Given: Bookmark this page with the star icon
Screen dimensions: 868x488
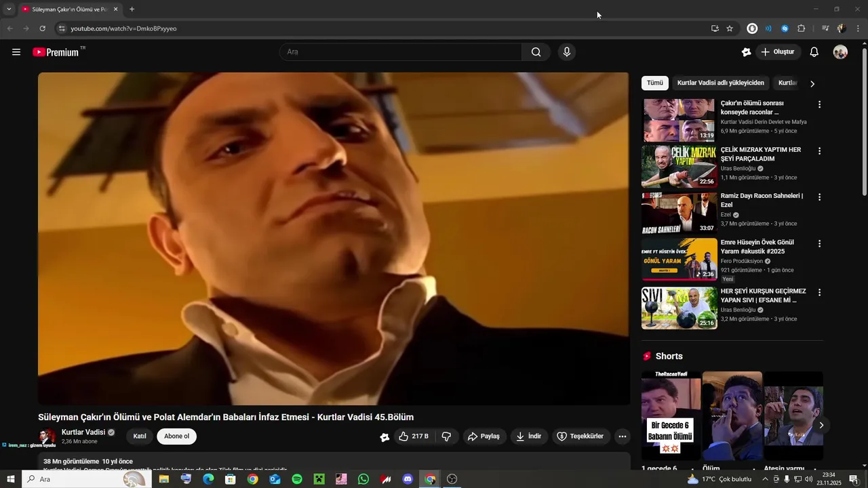Looking at the screenshot, I should point(730,28).
